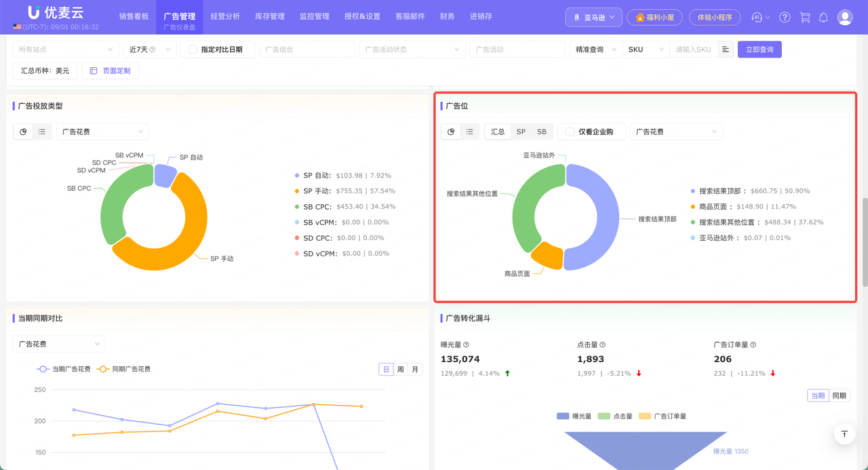Open the 监控管理 menu
This screenshot has width=868, height=470.
click(x=315, y=16)
